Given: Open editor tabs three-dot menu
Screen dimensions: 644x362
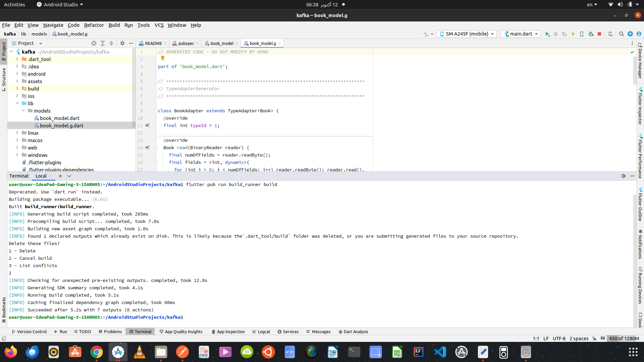Looking at the screenshot, I should (632, 43).
